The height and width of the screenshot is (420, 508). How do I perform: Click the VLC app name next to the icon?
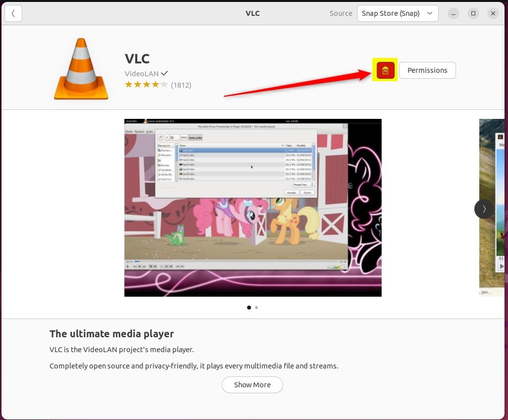point(137,58)
